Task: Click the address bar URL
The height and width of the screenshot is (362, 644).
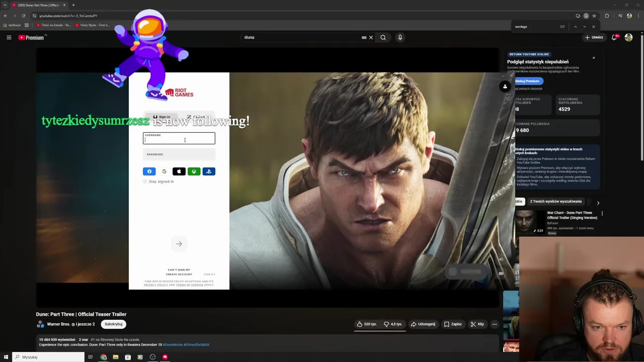Action: coord(68,16)
